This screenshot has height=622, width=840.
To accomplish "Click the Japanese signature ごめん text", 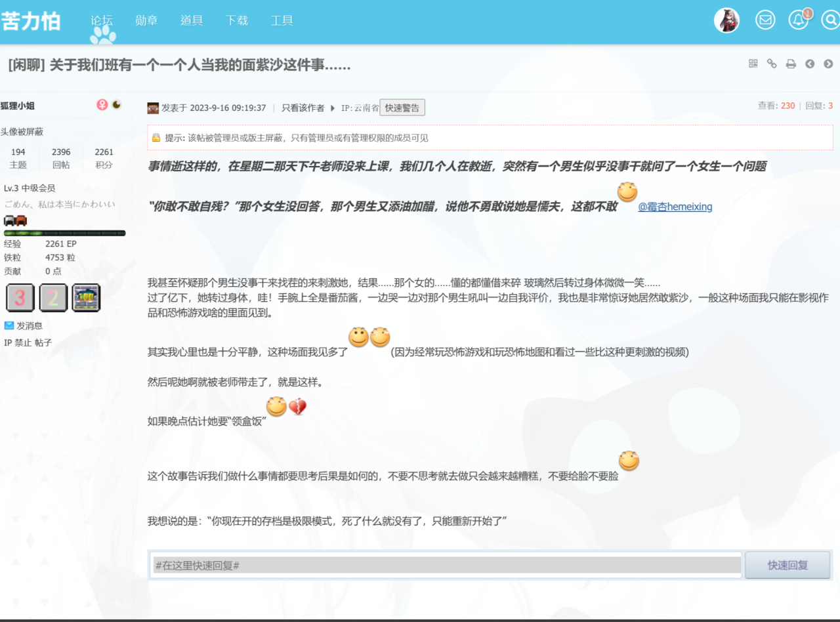I will point(60,204).
